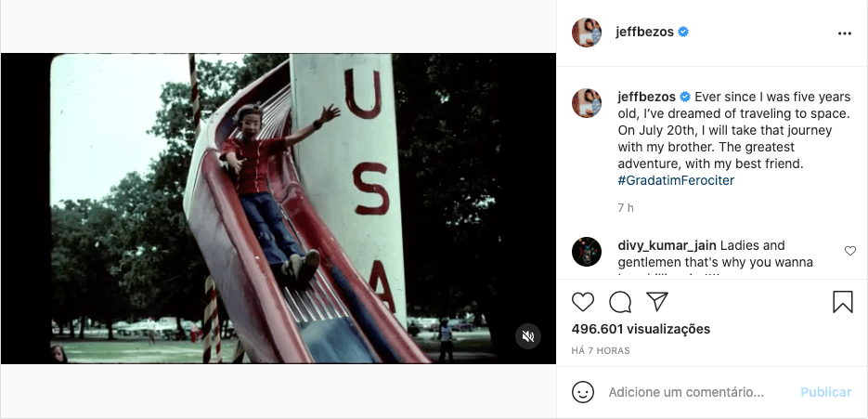This screenshot has width=868, height=419.
Task: Open emoji picker smiley icon
Action: click(x=582, y=392)
